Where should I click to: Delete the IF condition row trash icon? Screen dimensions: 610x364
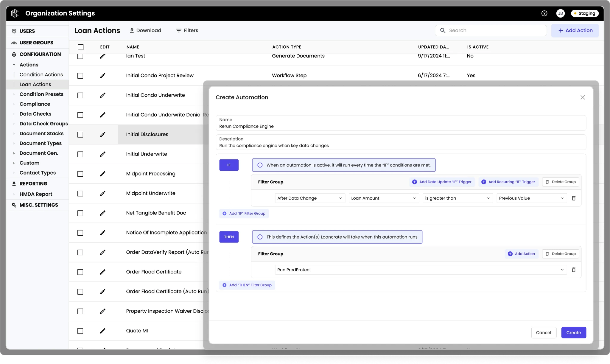tap(574, 198)
